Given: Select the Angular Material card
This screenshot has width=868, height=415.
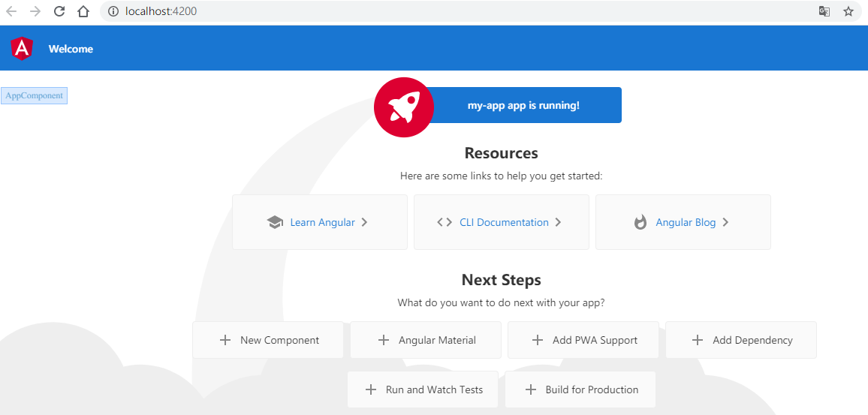Looking at the screenshot, I should 426,340.
